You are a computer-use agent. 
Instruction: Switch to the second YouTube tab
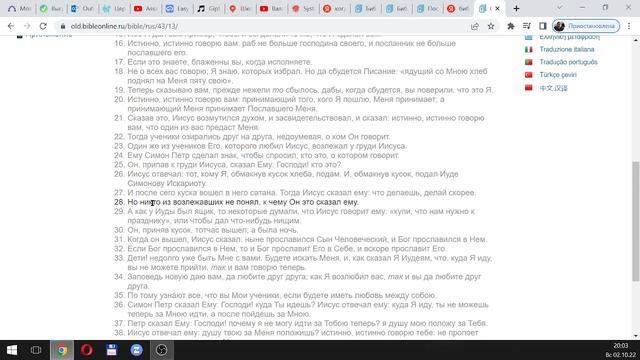(271, 8)
